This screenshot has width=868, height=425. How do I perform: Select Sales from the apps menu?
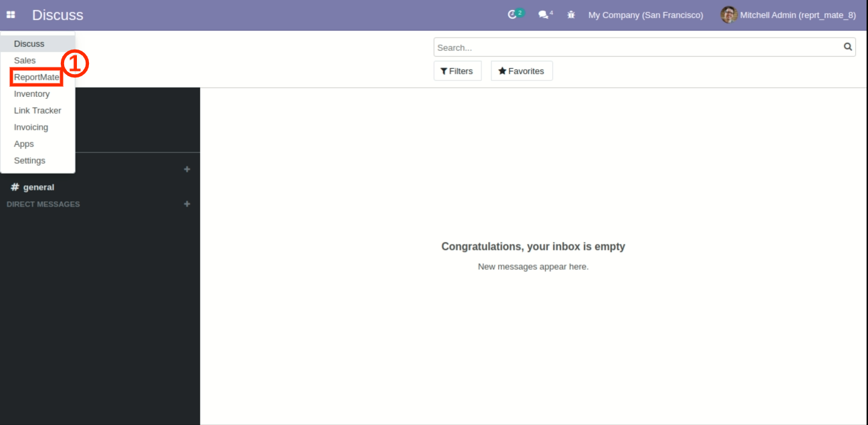(25, 60)
